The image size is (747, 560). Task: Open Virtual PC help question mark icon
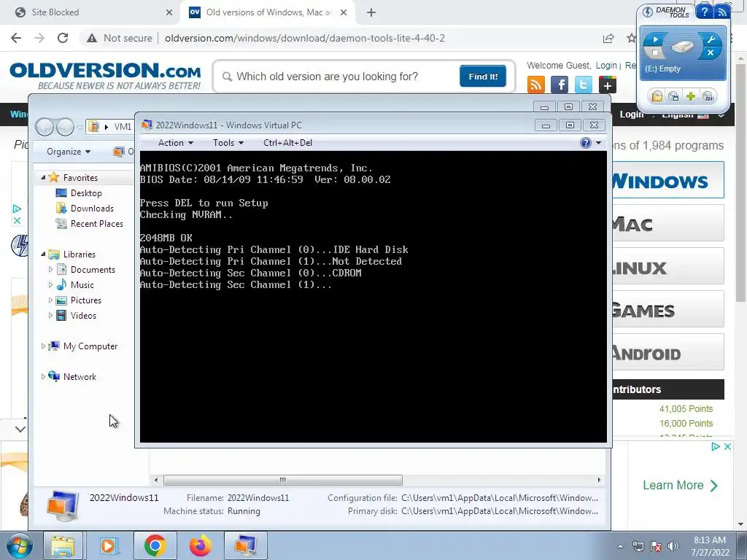pos(586,143)
